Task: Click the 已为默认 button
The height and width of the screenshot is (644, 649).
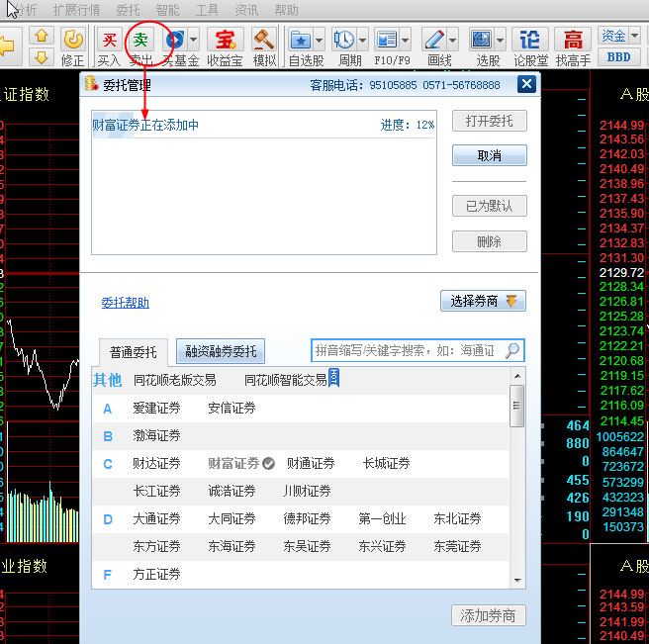Action: (x=490, y=206)
